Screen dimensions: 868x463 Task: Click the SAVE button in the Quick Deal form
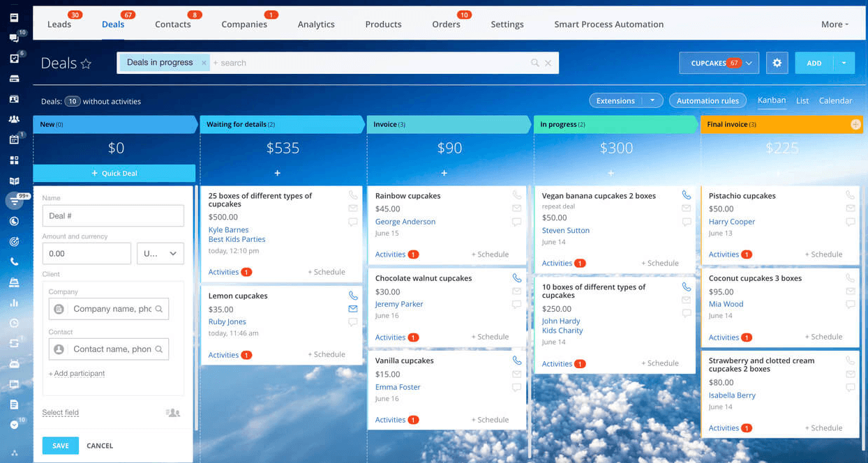(x=60, y=446)
